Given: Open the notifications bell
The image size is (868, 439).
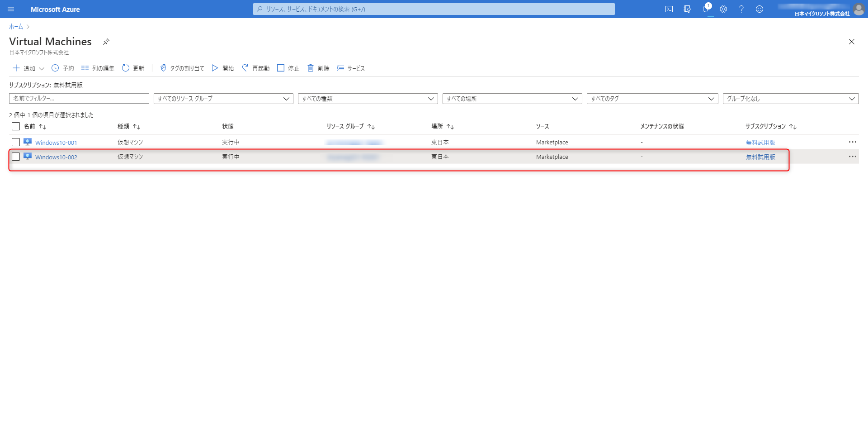Looking at the screenshot, I should tap(705, 9).
